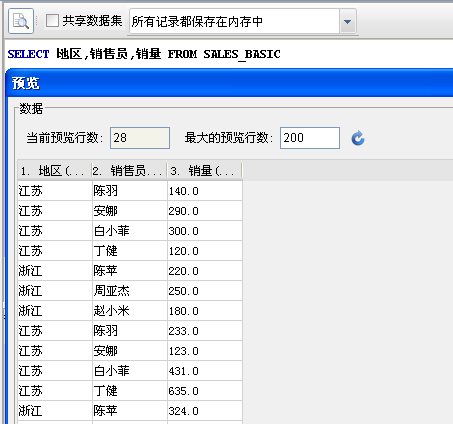Click the 140.0 sales cell
Image resolution: width=453 pixels, height=424 pixels.
[x=205, y=191]
